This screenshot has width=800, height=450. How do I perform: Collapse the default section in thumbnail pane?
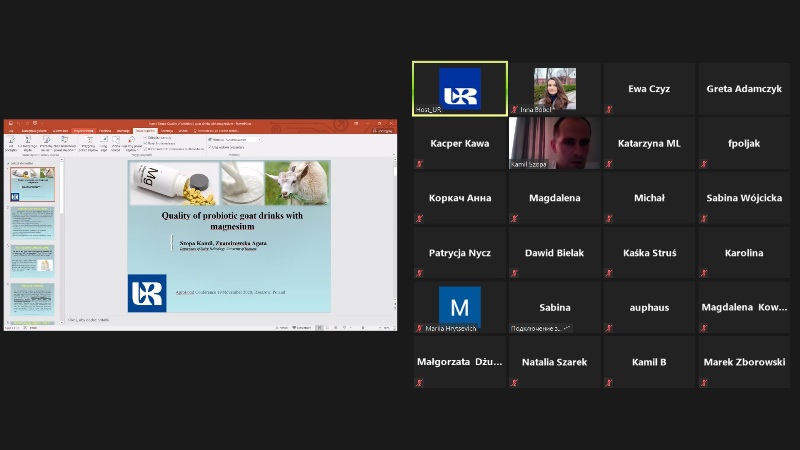pyautogui.click(x=8, y=163)
